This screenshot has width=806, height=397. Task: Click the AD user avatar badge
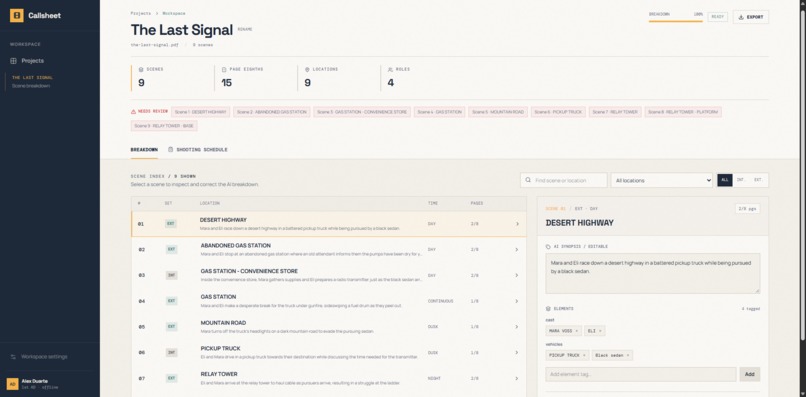[12, 384]
